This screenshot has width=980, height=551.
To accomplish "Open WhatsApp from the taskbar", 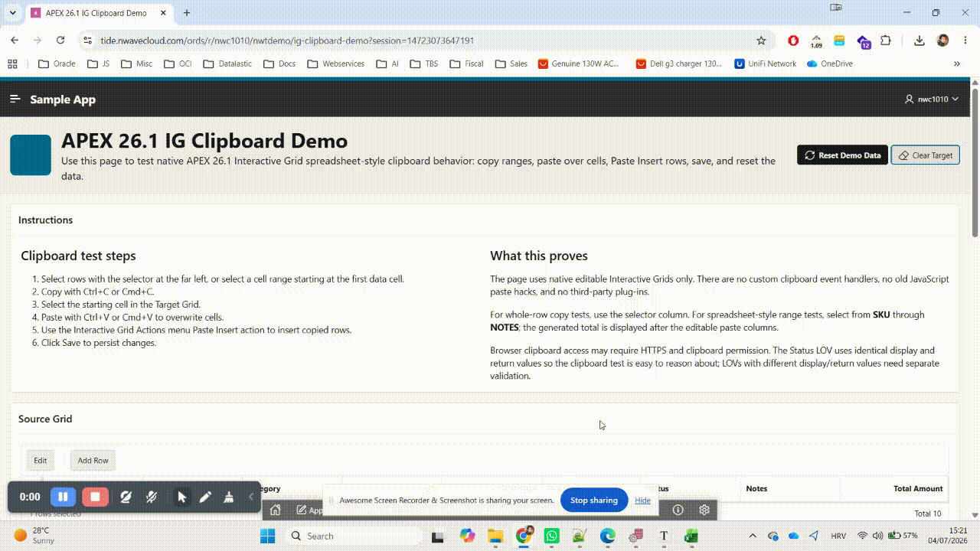I will point(551,536).
